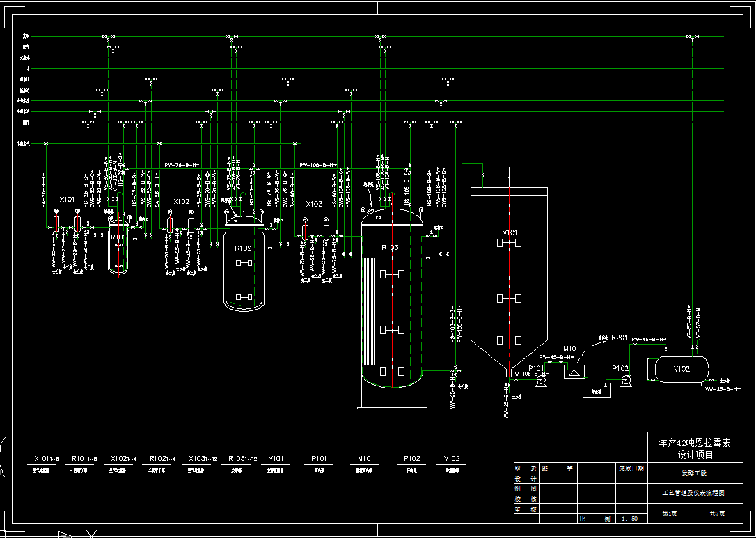The height and width of the screenshot is (538, 756).
Task: Select the X1011~8 legend entry
Action: [x=47, y=459]
